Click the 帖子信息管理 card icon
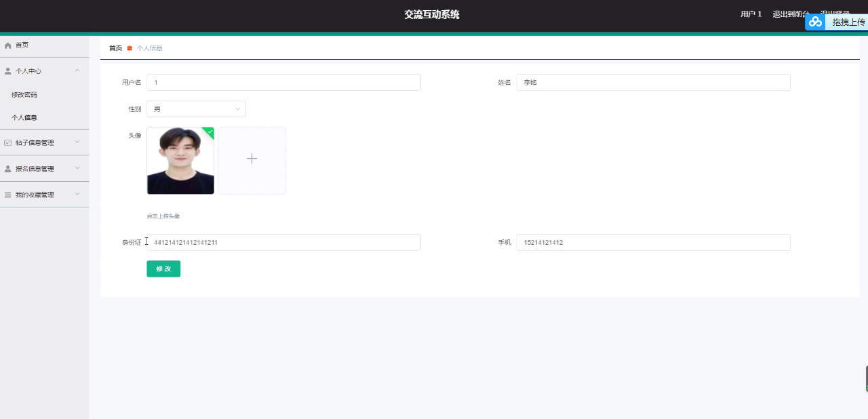The width and height of the screenshot is (868, 419). pyautogui.click(x=8, y=143)
